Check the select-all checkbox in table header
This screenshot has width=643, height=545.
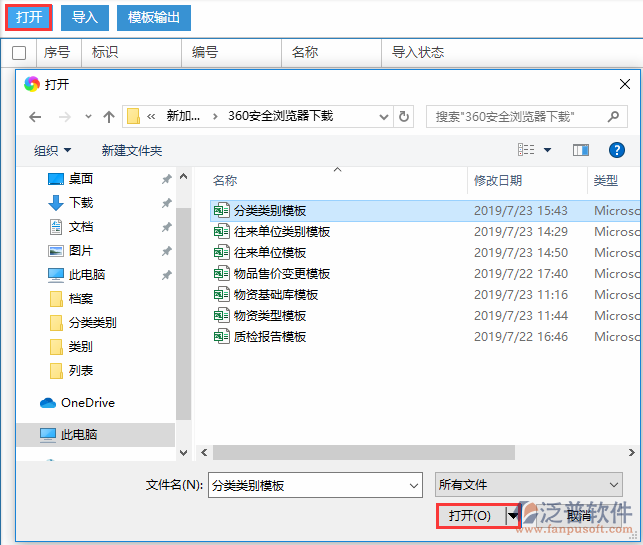tap(19, 53)
